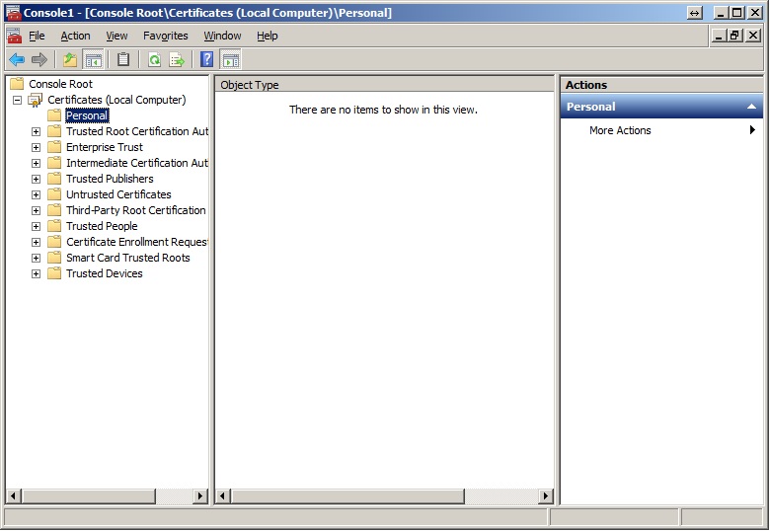The height and width of the screenshot is (532, 770).
Task: Expand Certificate Enrollment Requests node
Action: [x=36, y=242]
